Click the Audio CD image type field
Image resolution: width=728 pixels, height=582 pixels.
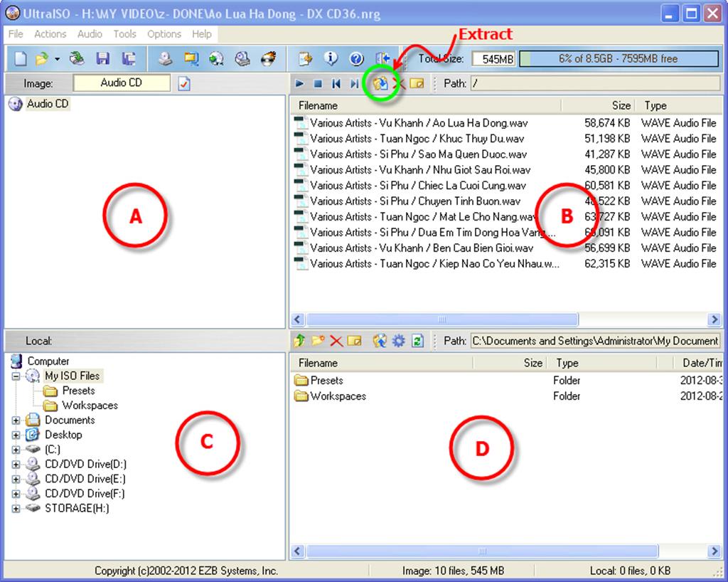coord(122,83)
